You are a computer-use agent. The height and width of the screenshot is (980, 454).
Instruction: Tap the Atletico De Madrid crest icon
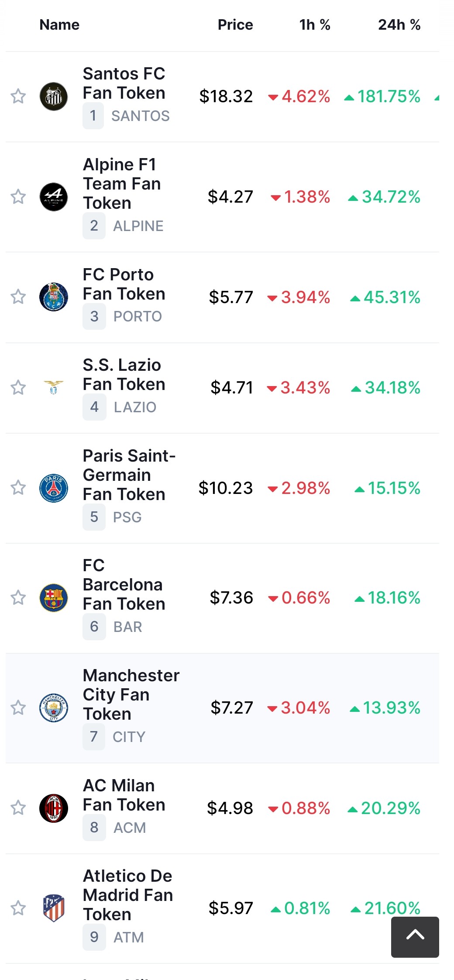coord(54,908)
